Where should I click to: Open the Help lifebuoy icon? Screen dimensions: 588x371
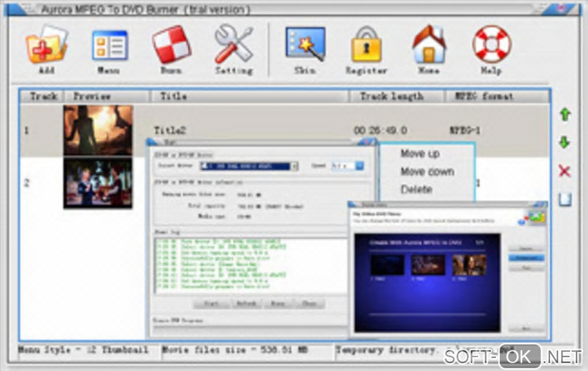coord(492,44)
